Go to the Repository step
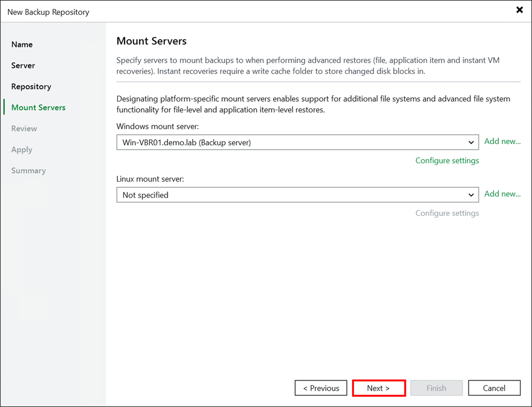The height and width of the screenshot is (407, 532). [31, 86]
